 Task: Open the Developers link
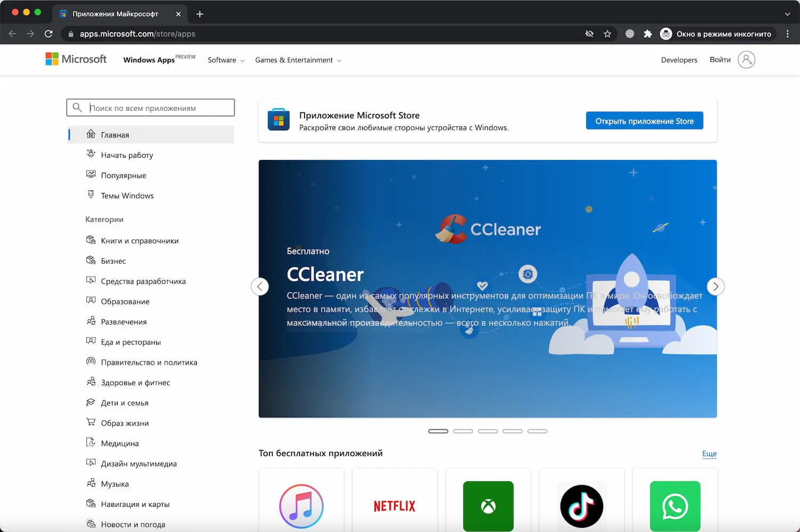679,60
